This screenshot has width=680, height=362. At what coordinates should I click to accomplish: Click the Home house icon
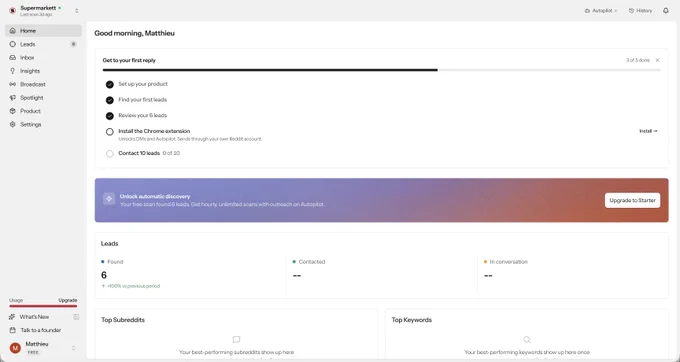[x=13, y=31]
